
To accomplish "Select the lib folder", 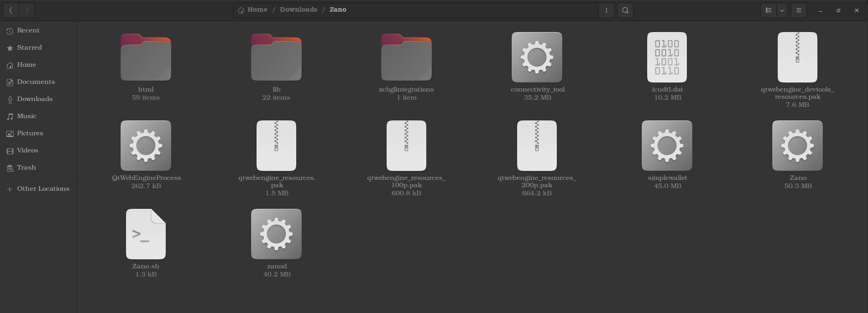I will (276, 58).
